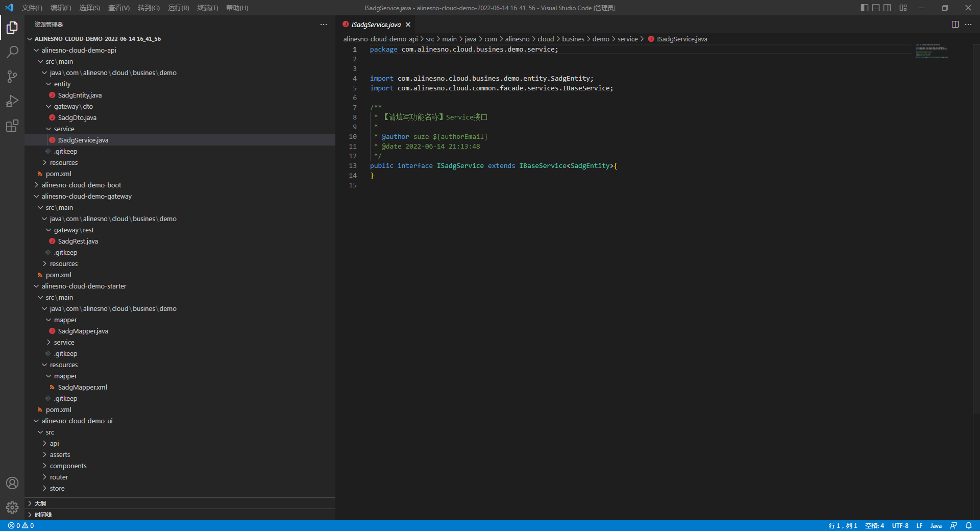Toggle the bottom panel visibility

click(876, 8)
